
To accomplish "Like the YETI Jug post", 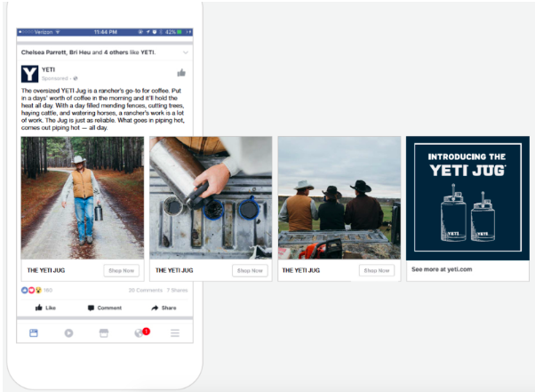I will pyautogui.click(x=45, y=308).
